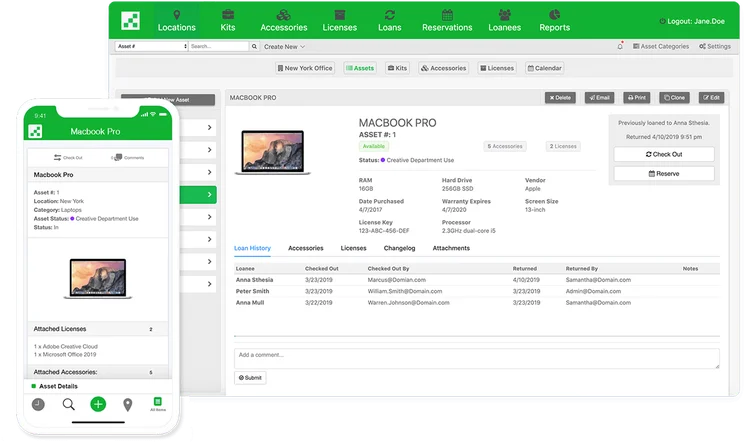Expand the last sidebar row chevron
This screenshot has height=442, width=744.
[x=209, y=284]
